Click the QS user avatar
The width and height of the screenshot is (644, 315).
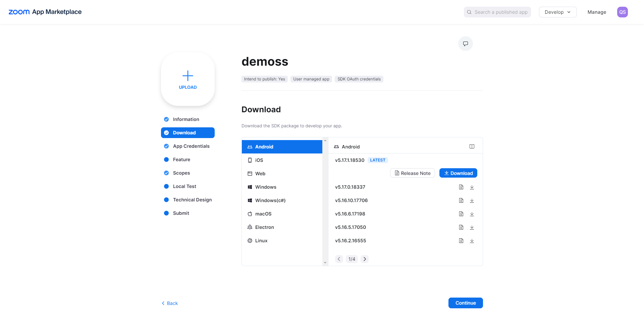tap(622, 12)
